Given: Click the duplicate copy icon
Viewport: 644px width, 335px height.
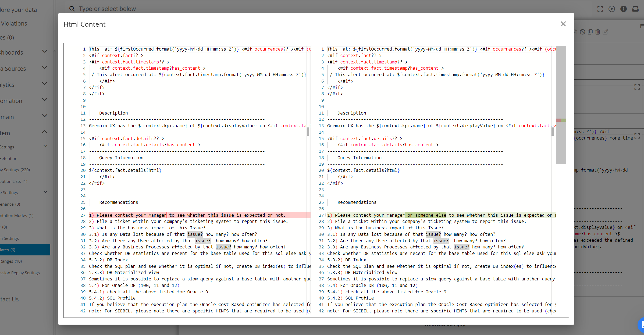Looking at the screenshot, I should [590, 32].
